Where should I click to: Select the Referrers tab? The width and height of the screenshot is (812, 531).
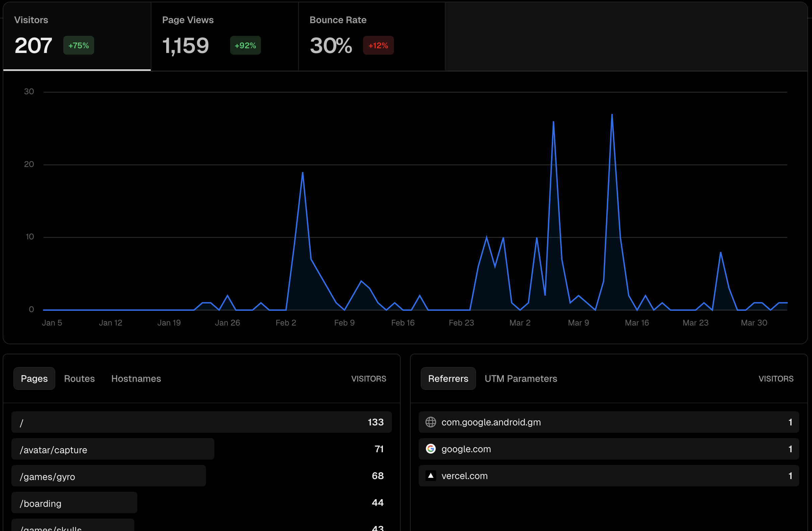448,378
